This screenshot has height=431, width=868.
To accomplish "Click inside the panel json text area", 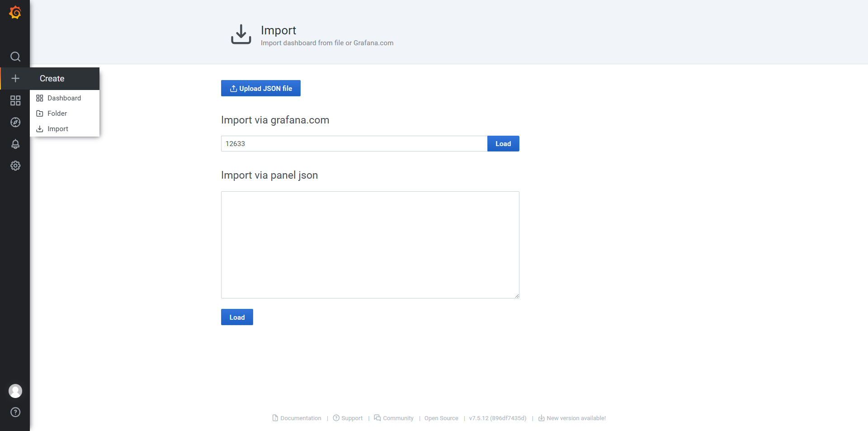I will (x=370, y=245).
